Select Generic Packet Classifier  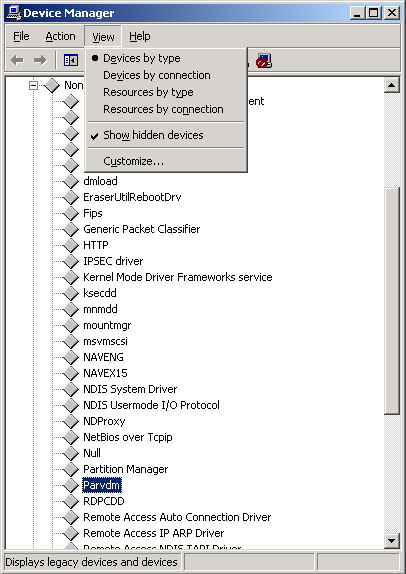pyautogui.click(x=142, y=229)
